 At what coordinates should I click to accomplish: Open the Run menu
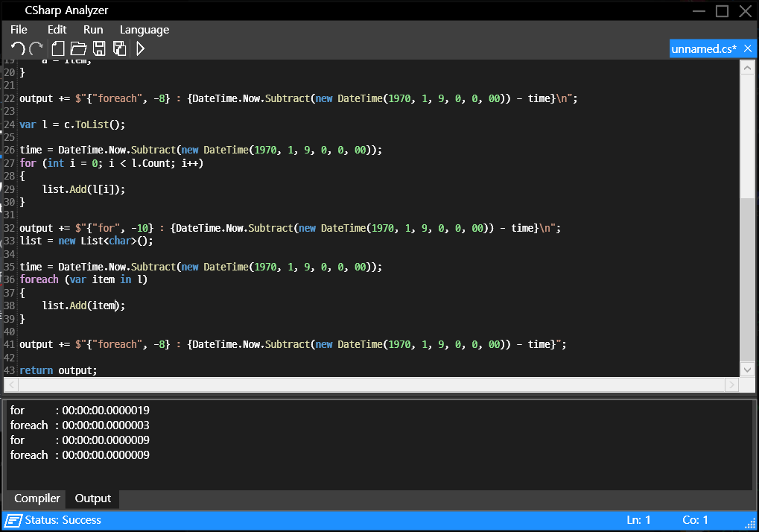93,30
